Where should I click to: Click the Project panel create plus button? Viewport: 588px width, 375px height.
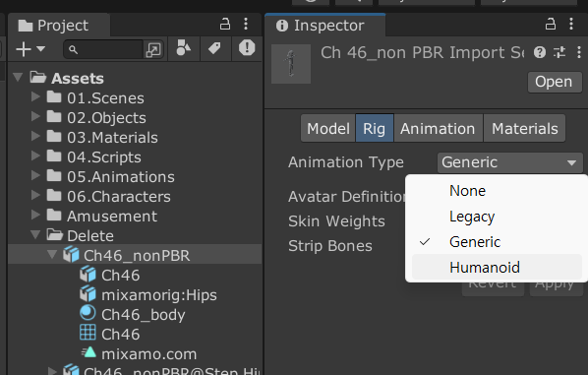coord(24,49)
